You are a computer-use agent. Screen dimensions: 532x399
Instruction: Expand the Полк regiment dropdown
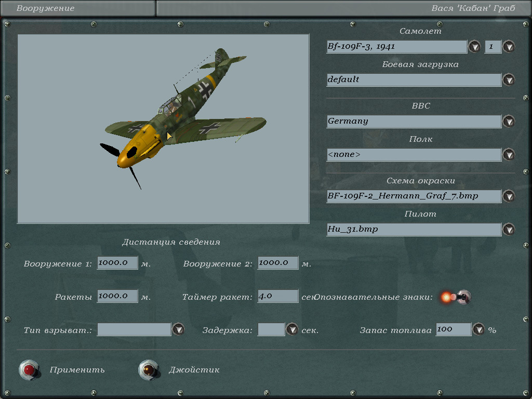pyautogui.click(x=509, y=155)
